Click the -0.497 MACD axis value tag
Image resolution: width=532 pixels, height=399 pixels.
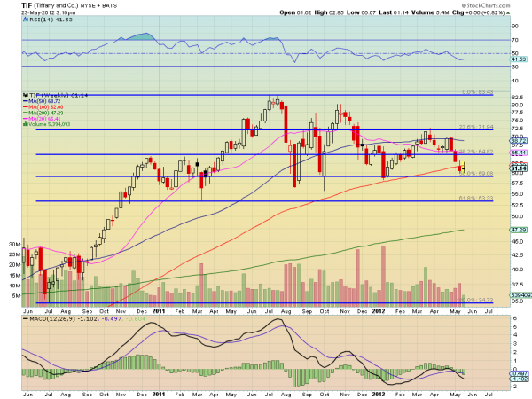[518, 373]
